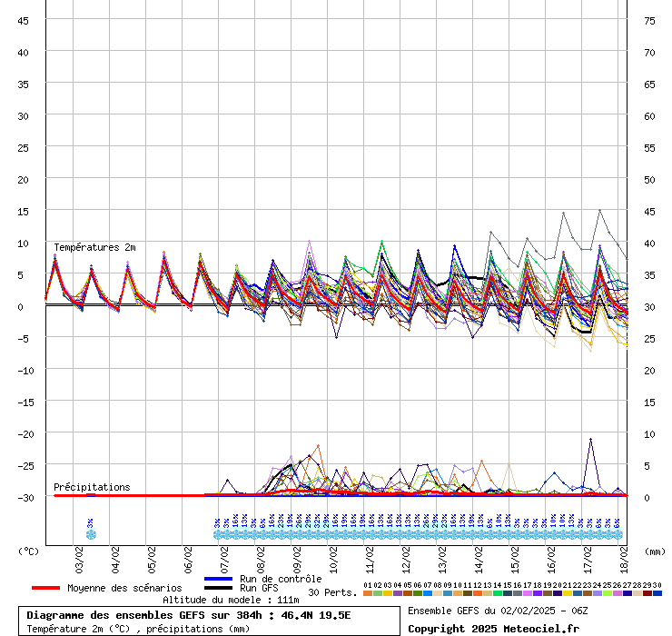Image resolution: width=672 pixels, height=636 pixels.
Task: Click the blue legend line for Run de contrôle
Action: click(x=219, y=579)
